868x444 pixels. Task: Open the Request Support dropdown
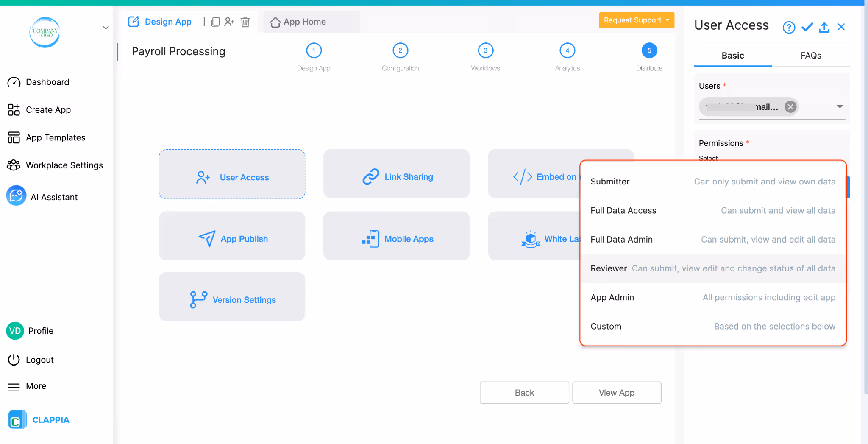tap(636, 20)
